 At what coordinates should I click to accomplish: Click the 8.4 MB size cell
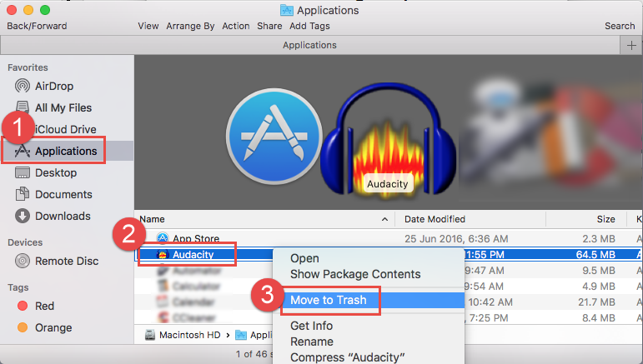(x=599, y=317)
